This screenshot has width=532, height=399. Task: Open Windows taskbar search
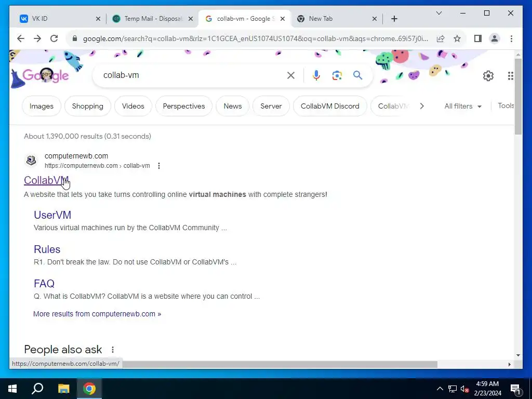(x=37, y=389)
